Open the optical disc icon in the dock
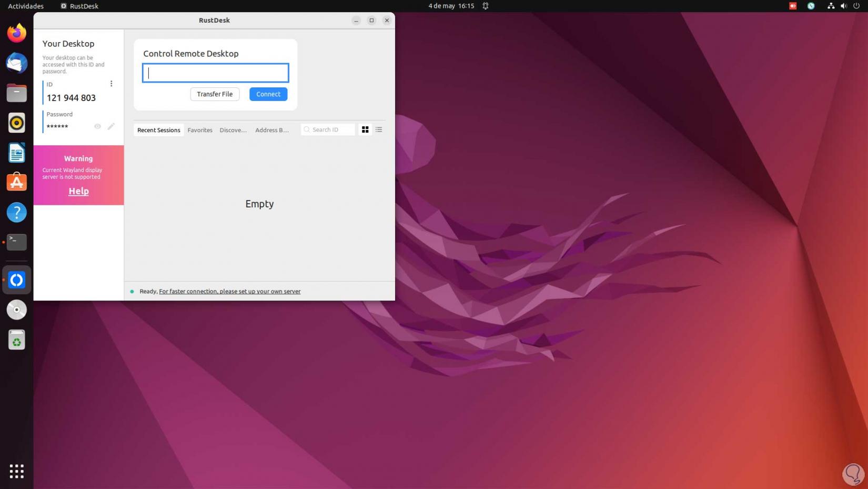 [x=17, y=310]
